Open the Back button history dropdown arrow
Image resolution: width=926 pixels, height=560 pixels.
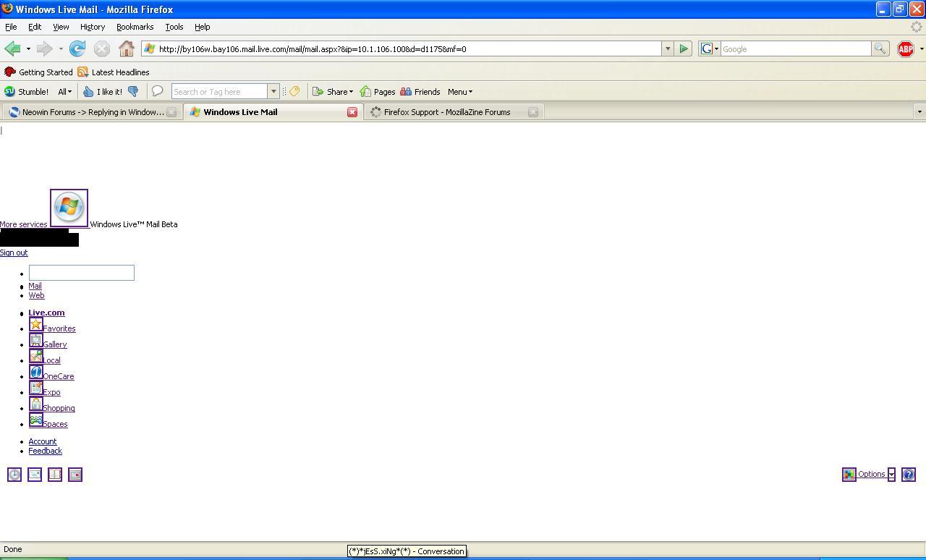(28, 49)
